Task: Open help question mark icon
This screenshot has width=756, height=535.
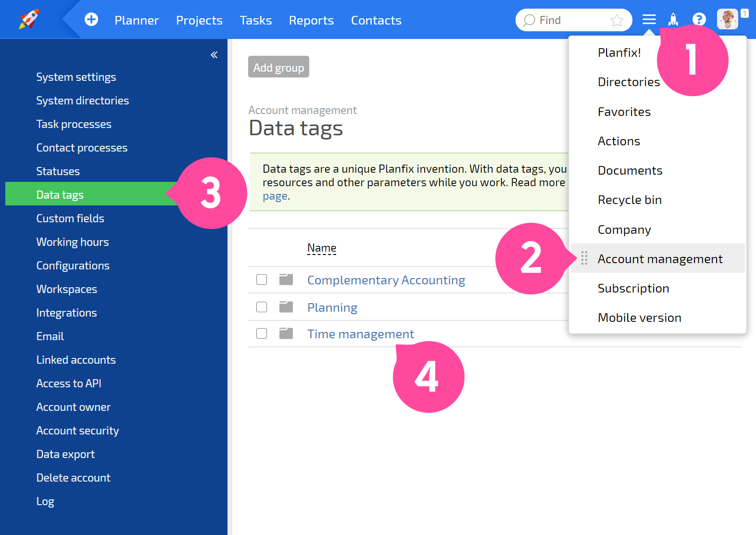Action: click(x=699, y=19)
